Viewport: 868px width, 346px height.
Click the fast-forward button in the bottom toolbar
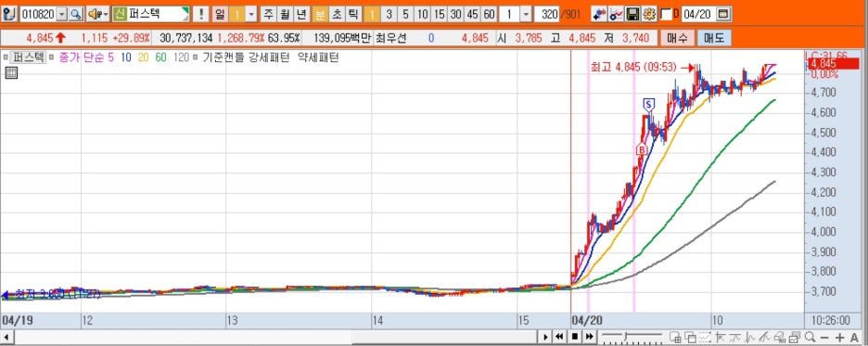[590, 337]
